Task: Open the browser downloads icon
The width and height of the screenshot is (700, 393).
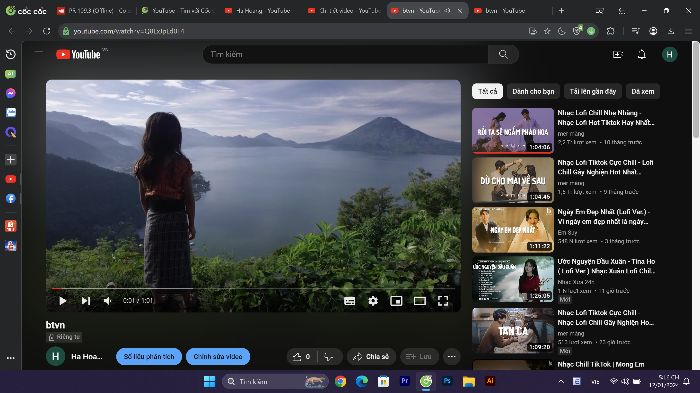Action: (x=671, y=31)
